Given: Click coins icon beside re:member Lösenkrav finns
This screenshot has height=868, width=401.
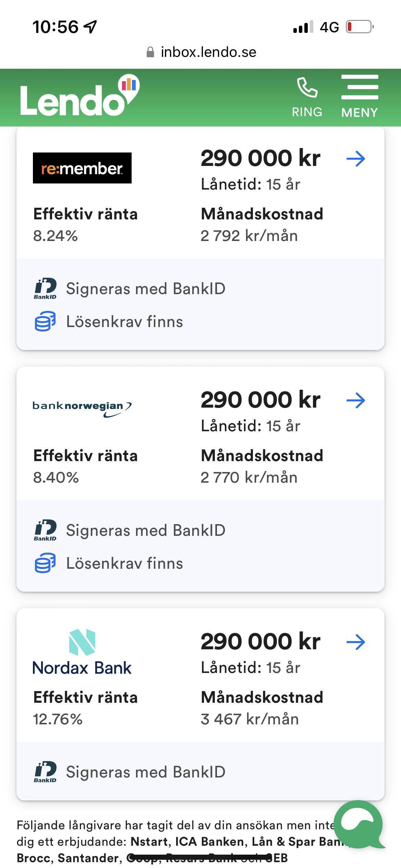Looking at the screenshot, I should click(45, 321).
